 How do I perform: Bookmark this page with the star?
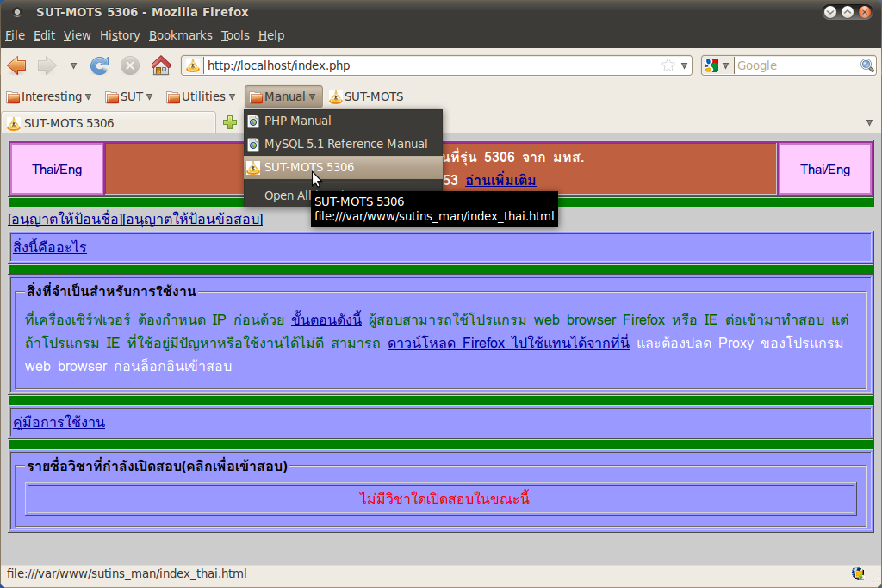click(668, 65)
